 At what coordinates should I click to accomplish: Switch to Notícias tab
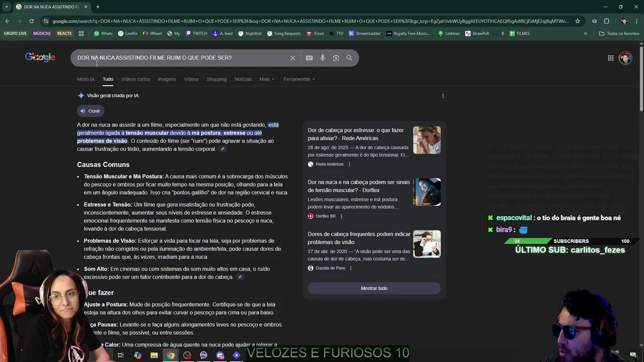tap(243, 79)
